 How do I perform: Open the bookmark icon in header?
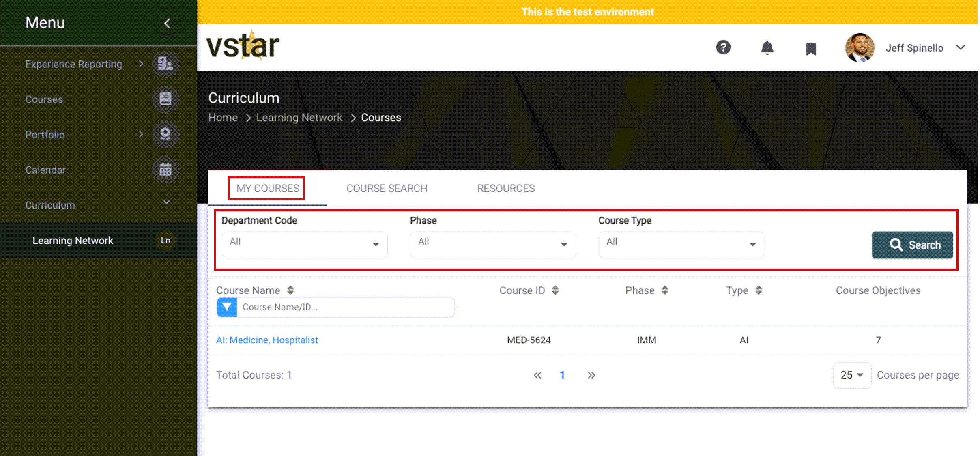click(x=811, y=49)
